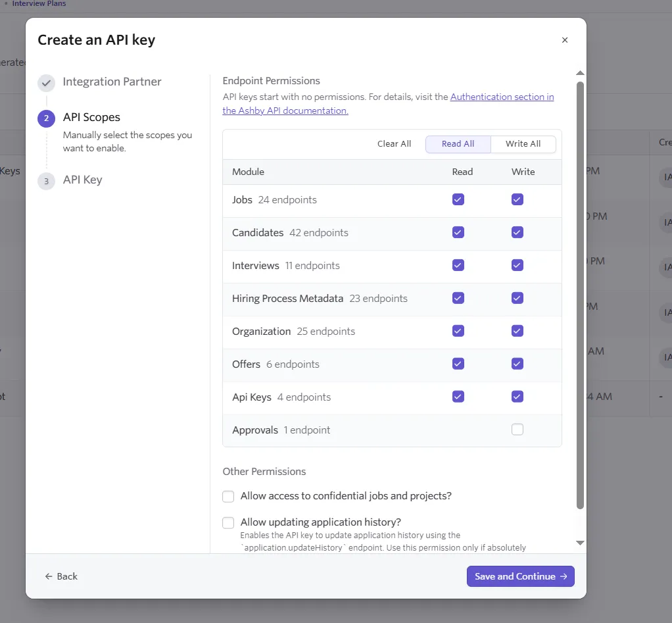Click the Endpoint Permissions heading

[x=272, y=81]
